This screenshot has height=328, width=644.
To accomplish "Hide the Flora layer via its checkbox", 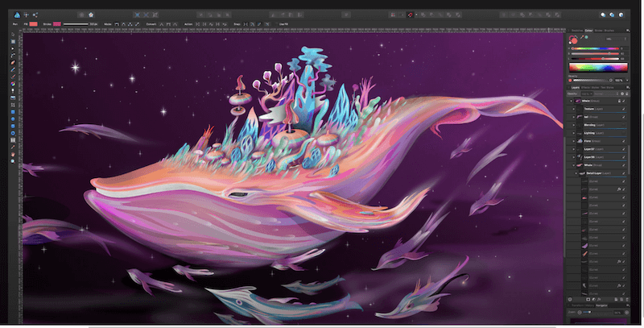I will [623, 141].
